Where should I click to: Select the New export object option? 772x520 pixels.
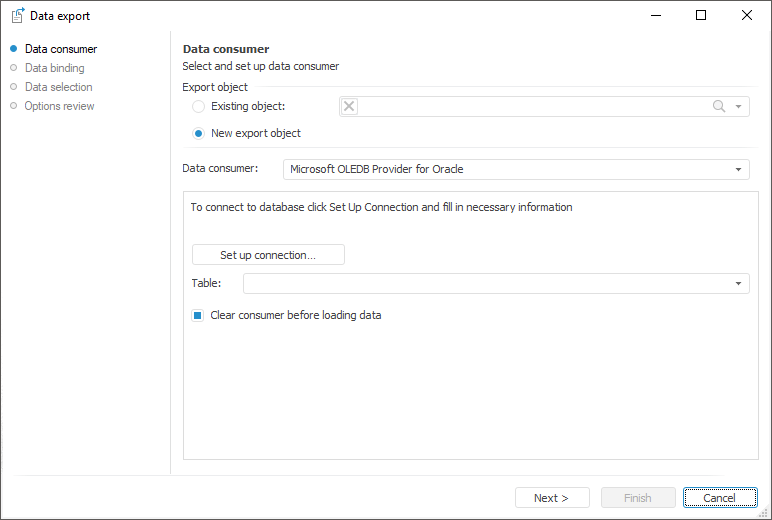(199, 133)
